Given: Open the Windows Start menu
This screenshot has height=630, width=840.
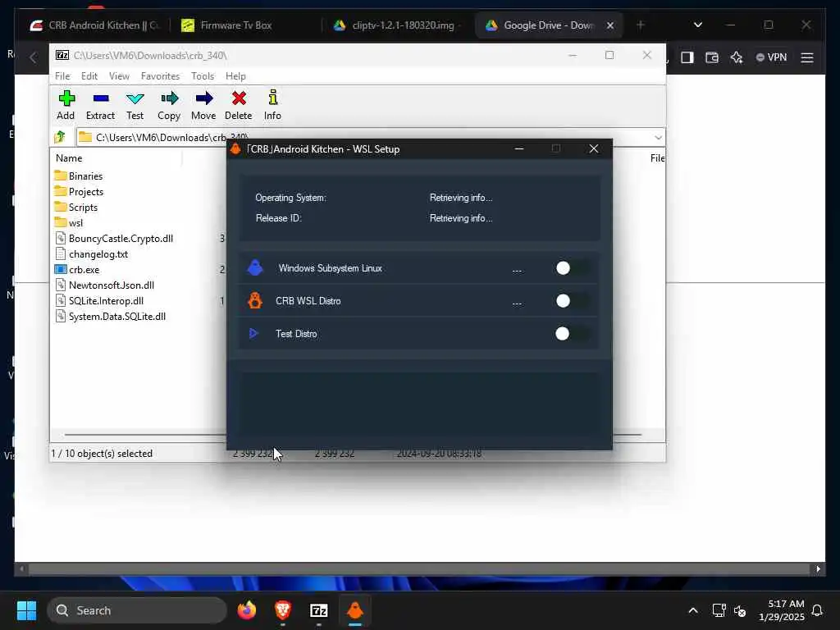Looking at the screenshot, I should [x=26, y=610].
